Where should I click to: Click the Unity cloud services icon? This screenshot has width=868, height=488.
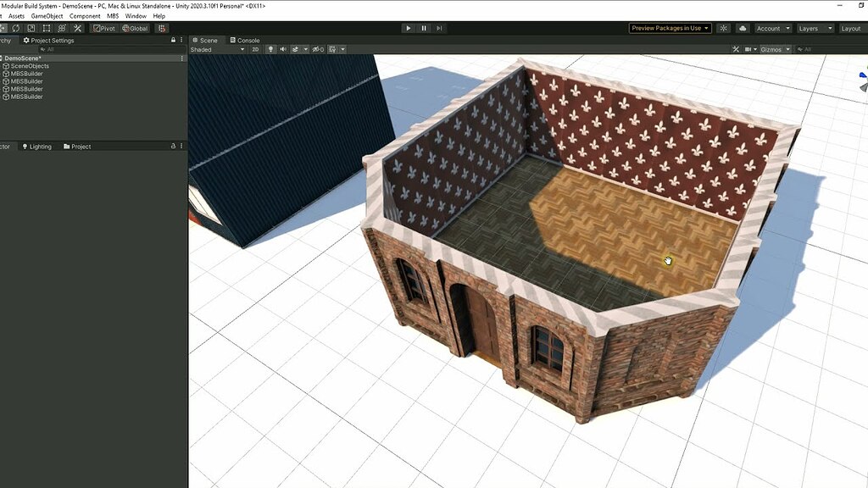(743, 28)
